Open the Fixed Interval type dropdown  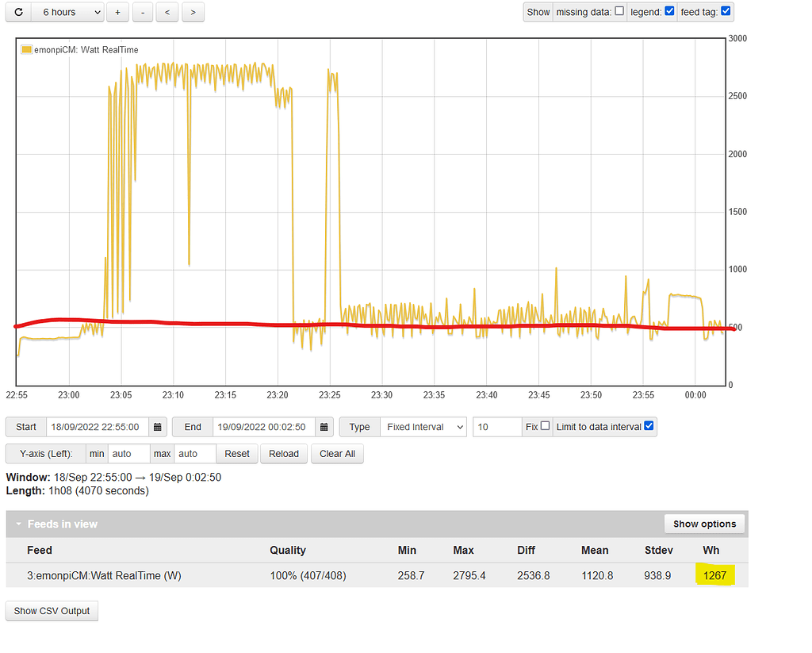tap(423, 426)
